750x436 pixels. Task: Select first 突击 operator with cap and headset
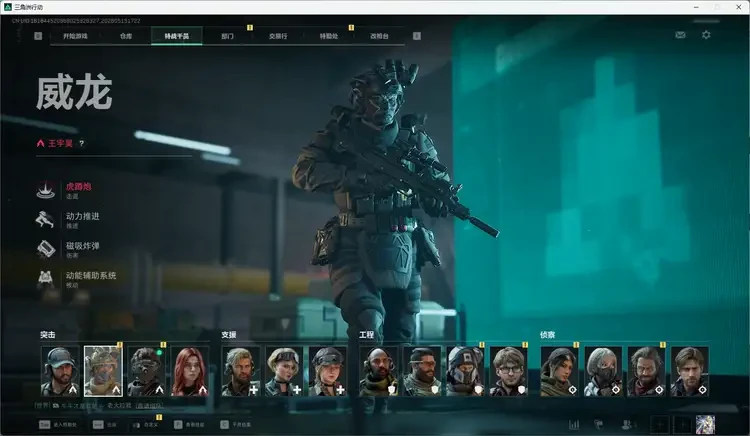[x=60, y=371]
